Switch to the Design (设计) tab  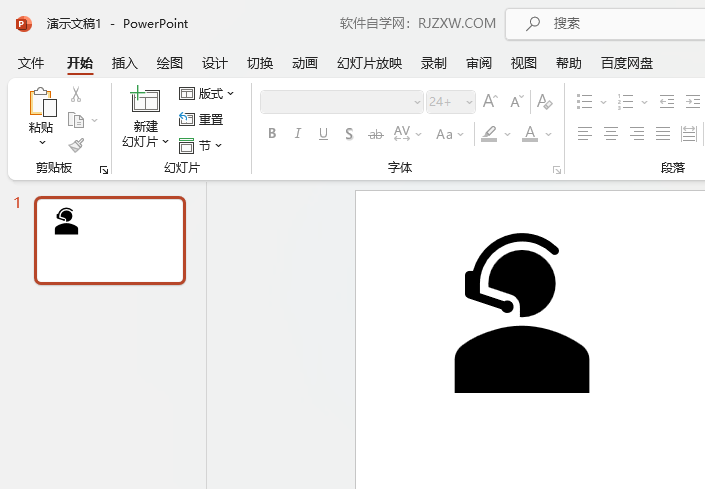pyautogui.click(x=214, y=63)
